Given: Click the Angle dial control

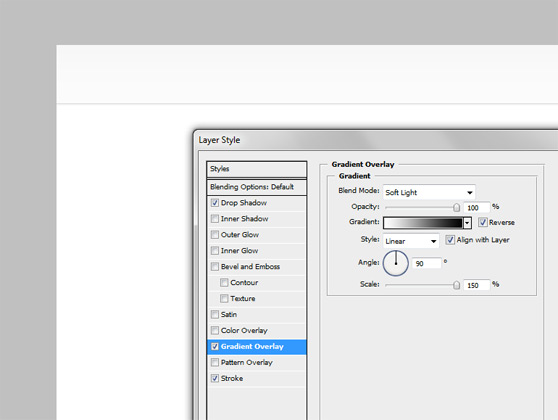Looking at the screenshot, I should click(x=396, y=263).
